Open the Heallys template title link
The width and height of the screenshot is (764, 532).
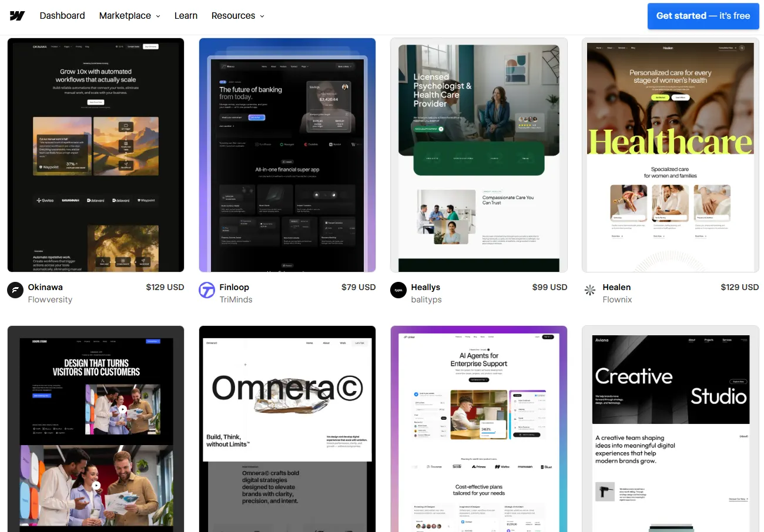pyautogui.click(x=426, y=287)
